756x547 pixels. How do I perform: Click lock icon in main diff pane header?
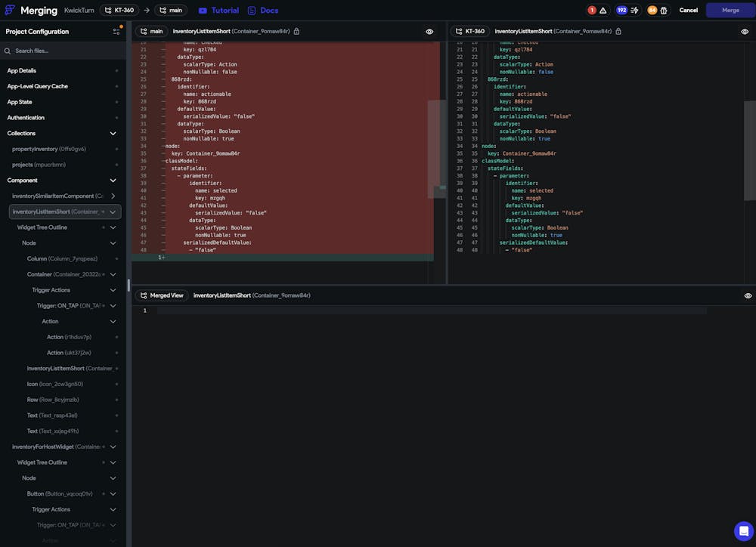coord(296,31)
